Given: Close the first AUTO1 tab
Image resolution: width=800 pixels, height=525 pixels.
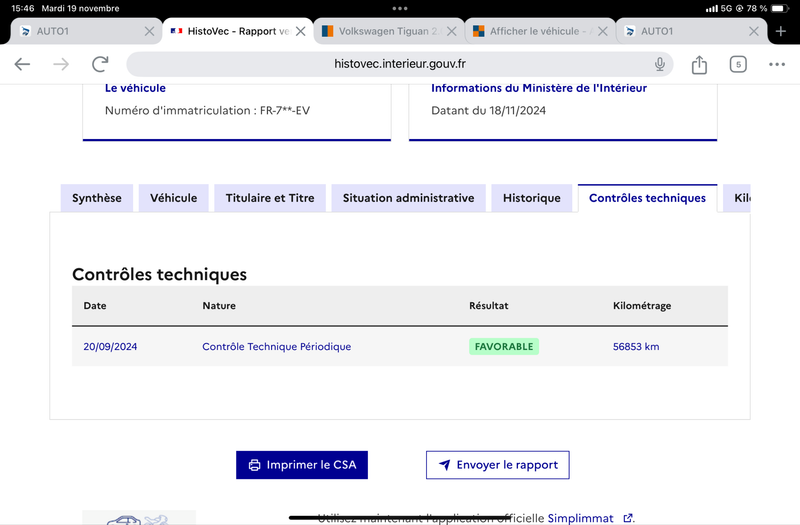Looking at the screenshot, I should pyautogui.click(x=149, y=31).
